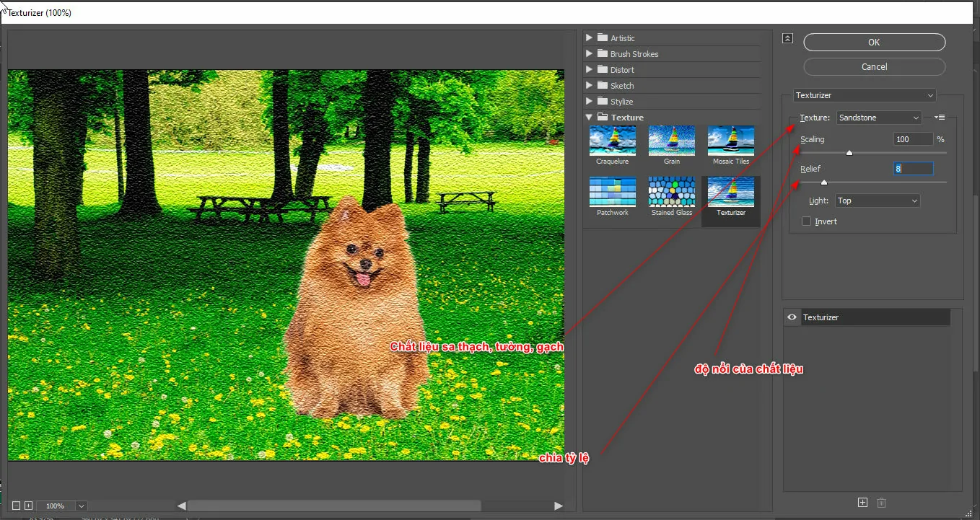Open the Light direction dropdown
980x520 pixels.
877,200
